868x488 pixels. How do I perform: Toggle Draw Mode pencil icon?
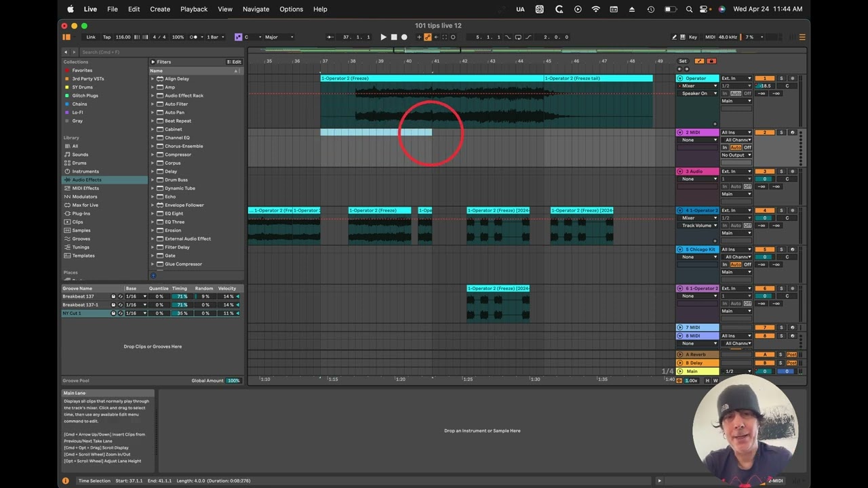674,37
